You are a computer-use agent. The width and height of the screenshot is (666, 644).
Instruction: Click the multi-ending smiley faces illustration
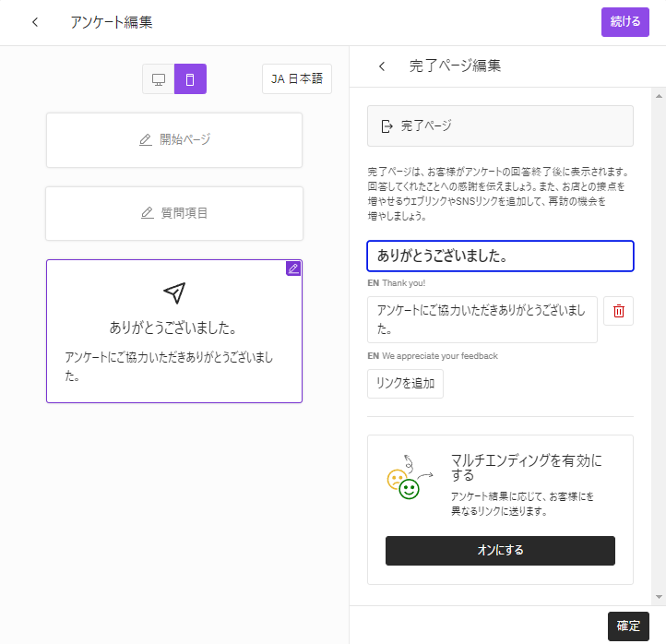(406, 476)
